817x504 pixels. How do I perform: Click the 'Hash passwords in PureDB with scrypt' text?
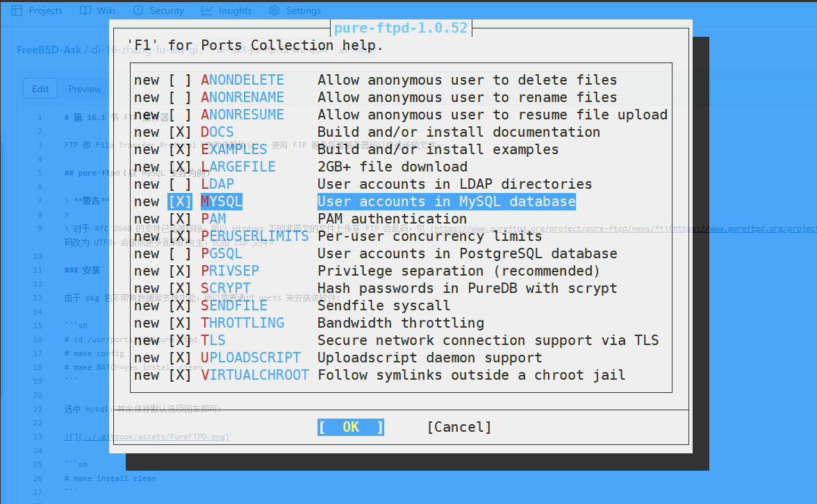(468, 289)
